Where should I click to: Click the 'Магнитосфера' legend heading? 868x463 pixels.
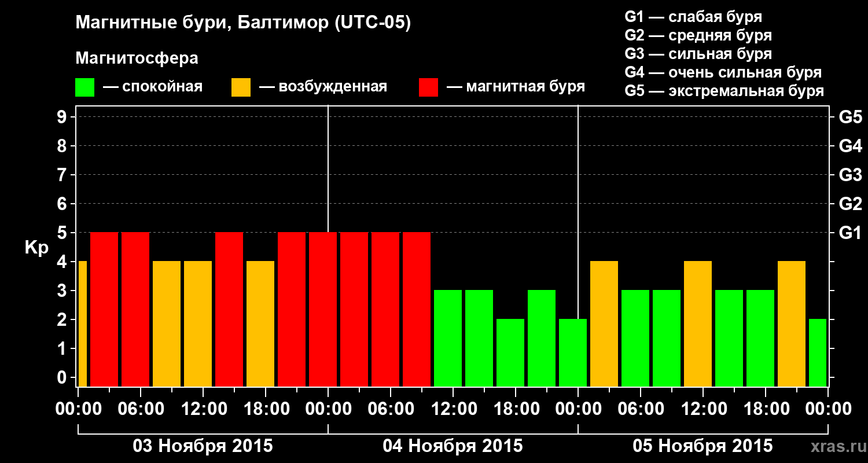click(x=137, y=58)
